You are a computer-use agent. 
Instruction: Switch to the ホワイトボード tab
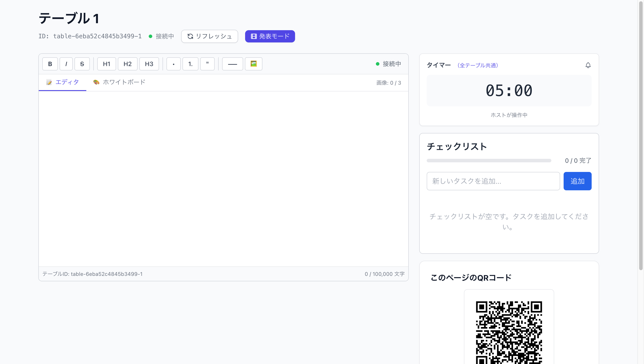pyautogui.click(x=119, y=82)
